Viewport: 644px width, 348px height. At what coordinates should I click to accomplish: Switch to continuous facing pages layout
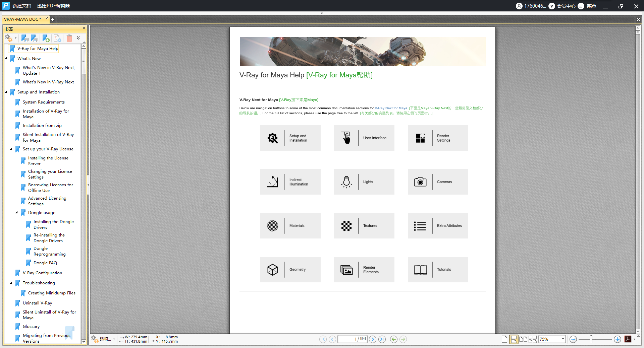533,339
